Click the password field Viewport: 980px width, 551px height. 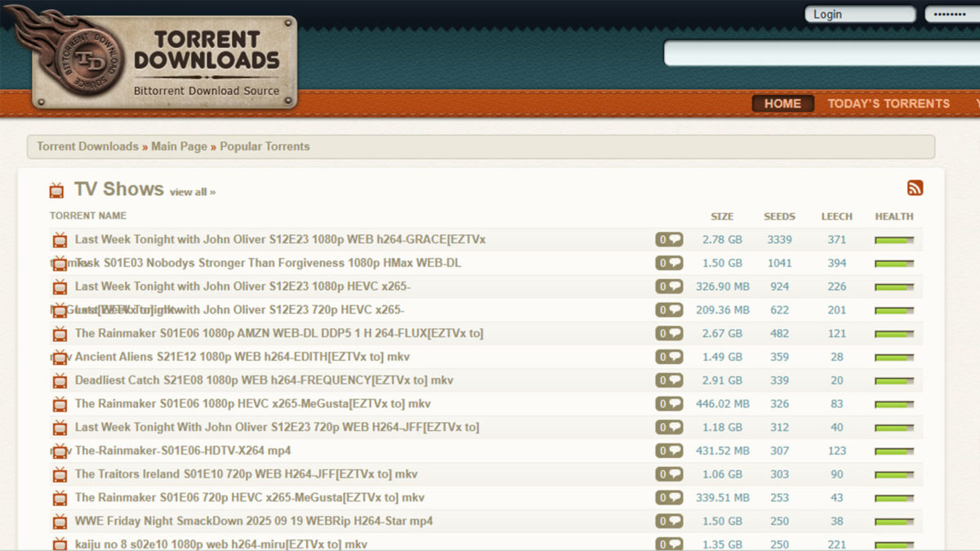pyautogui.click(x=952, y=14)
